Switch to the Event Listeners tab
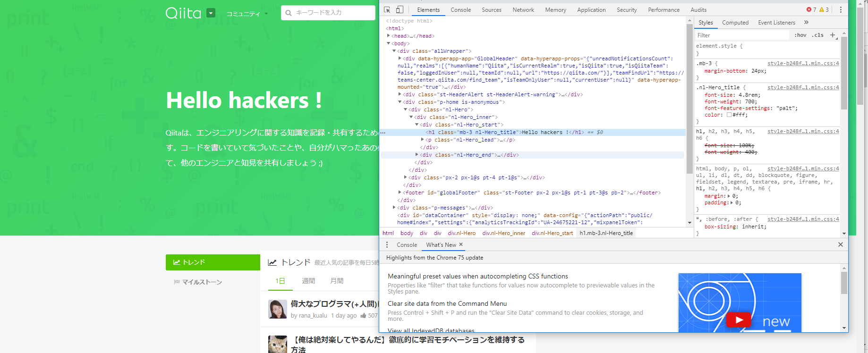Image resolution: width=868 pixels, height=353 pixels. pyautogui.click(x=777, y=22)
